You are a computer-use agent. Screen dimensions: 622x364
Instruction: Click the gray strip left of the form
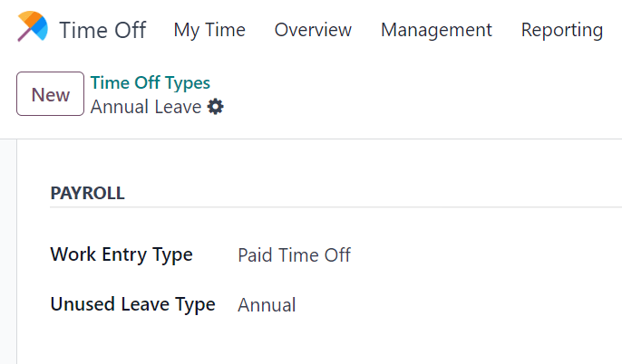point(9,254)
